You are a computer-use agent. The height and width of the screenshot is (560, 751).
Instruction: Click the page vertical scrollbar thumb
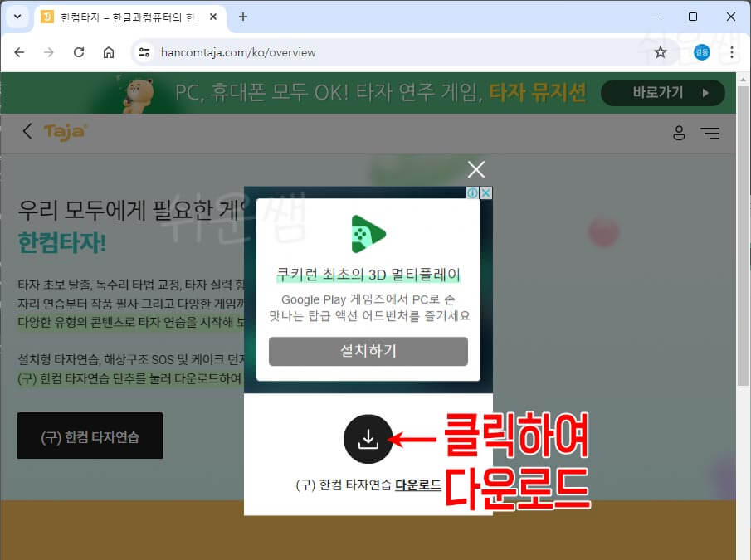[x=743, y=235]
